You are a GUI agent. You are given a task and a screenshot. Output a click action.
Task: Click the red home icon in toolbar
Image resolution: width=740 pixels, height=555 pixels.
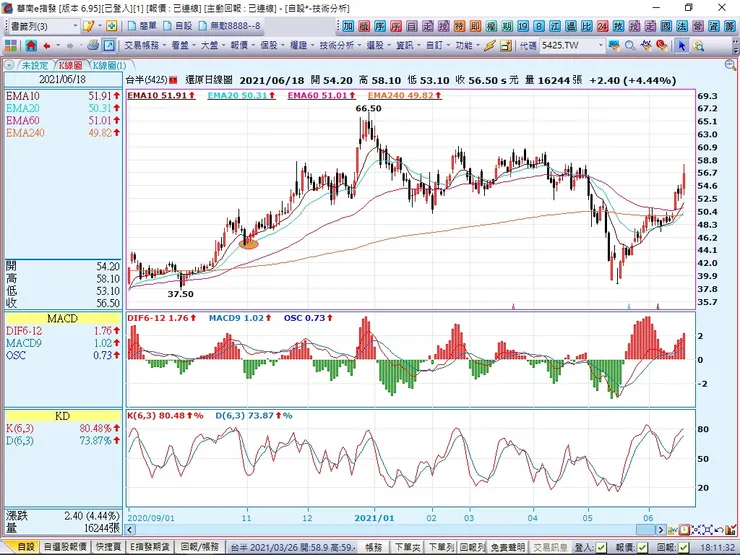point(30,45)
